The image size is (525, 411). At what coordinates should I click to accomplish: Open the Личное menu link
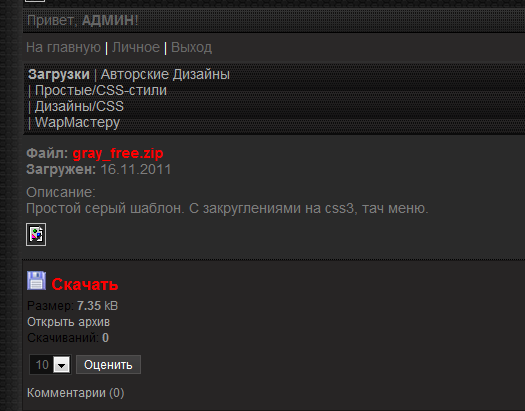[x=136, y=48]
